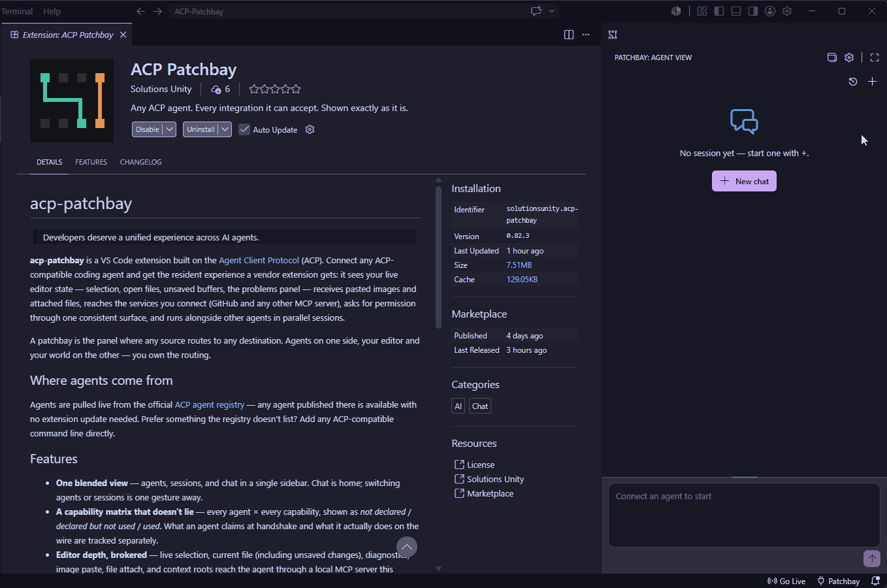887x588 pixels.
Task: Expand the chat dropdown chevron in title bar
Action: pyautogui.click(x=552, y=11)
